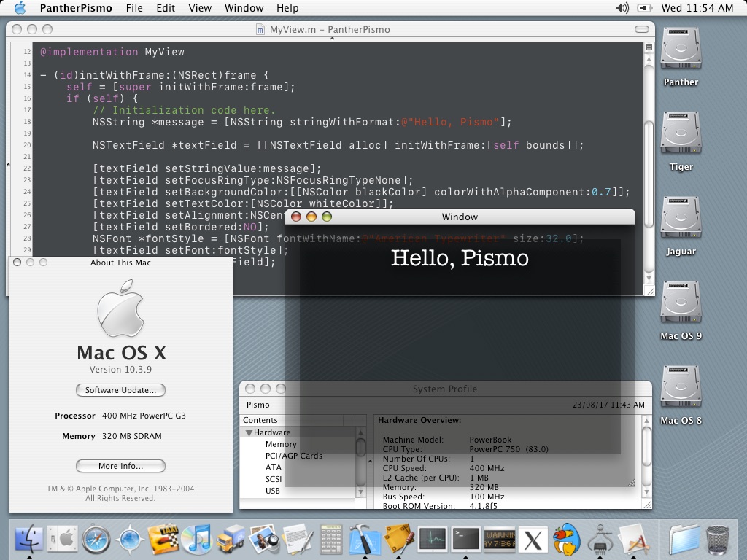Open Calculator from the Dock
This screenshot has height=560, width=747.
tap(330, 539)
